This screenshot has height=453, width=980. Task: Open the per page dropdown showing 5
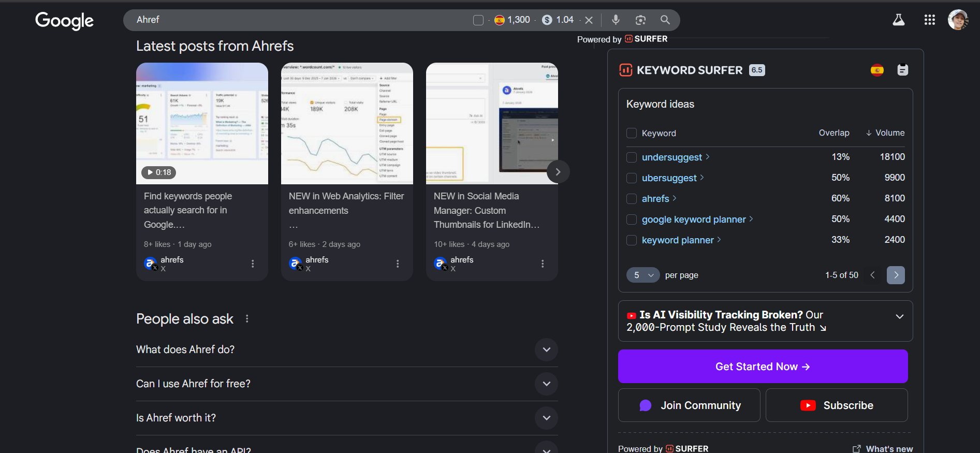point(643,275)
